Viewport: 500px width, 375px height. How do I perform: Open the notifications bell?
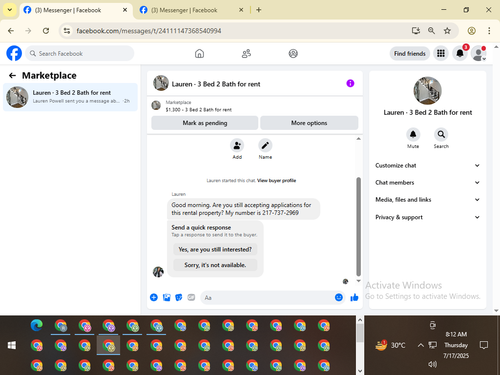pos(460,53)
